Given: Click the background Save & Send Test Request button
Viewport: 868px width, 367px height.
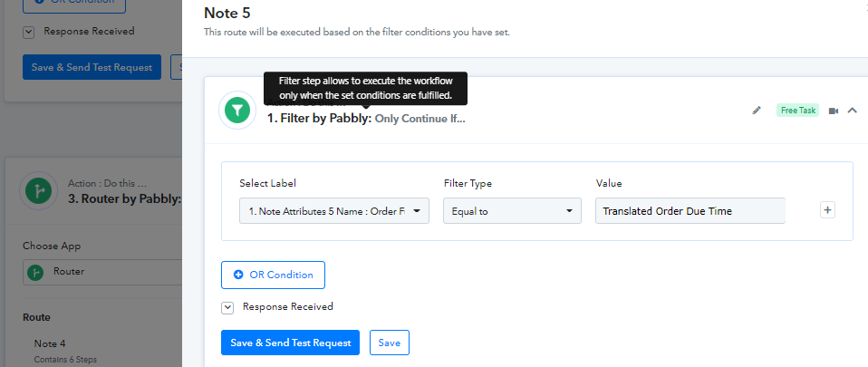Looking at the screenshot, I should [92, 67].
